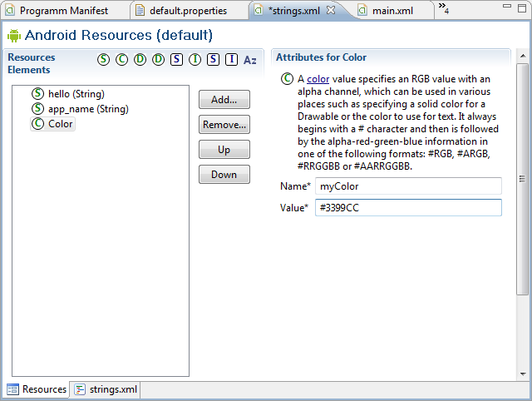Follow the color hyperlink in description

pyautogui.click(x=318, y=79)
